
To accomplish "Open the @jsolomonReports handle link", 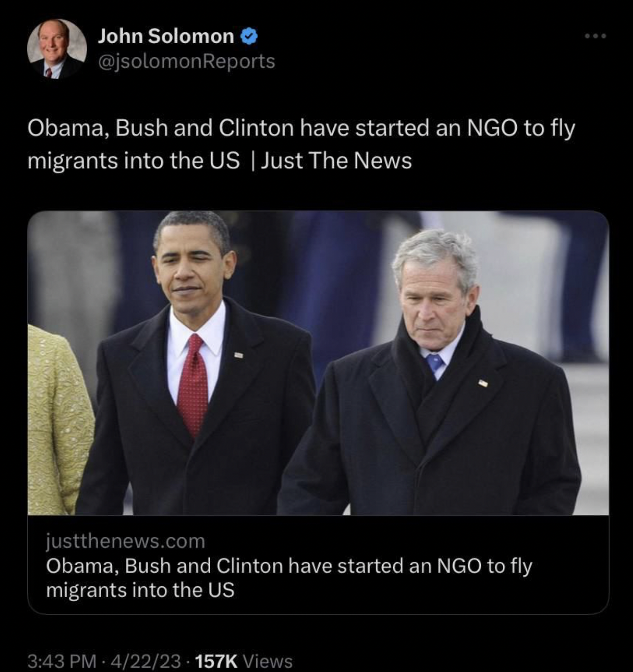I will pos(186,61).
